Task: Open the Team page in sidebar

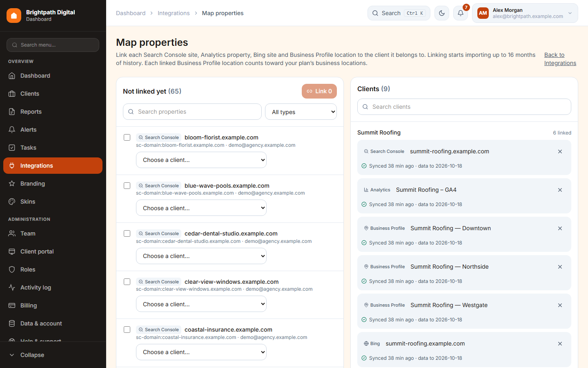Action: [53, 233]
